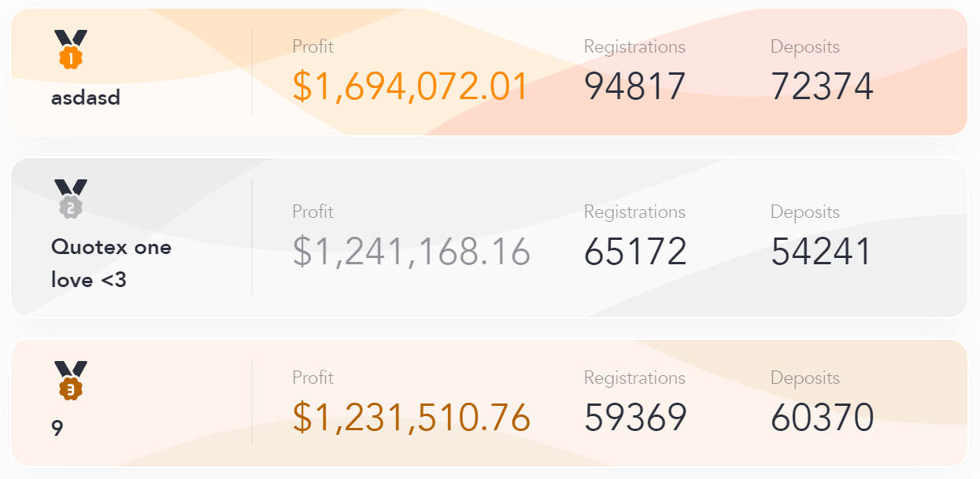Click registrations count 59369
Screen dimensions: 980x479
(x=635, y=418)
